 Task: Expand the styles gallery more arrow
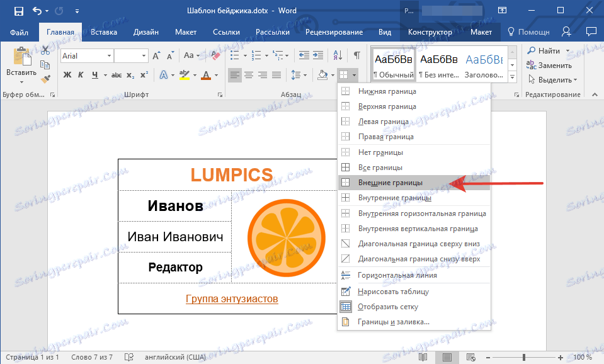(x=512, y=77)
